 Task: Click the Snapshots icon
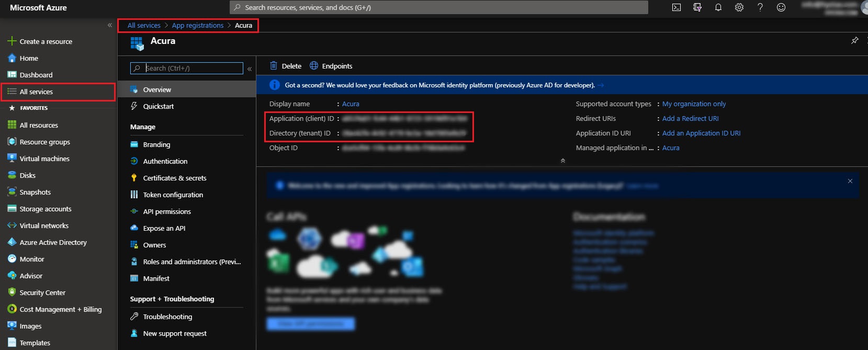[12, 192]
